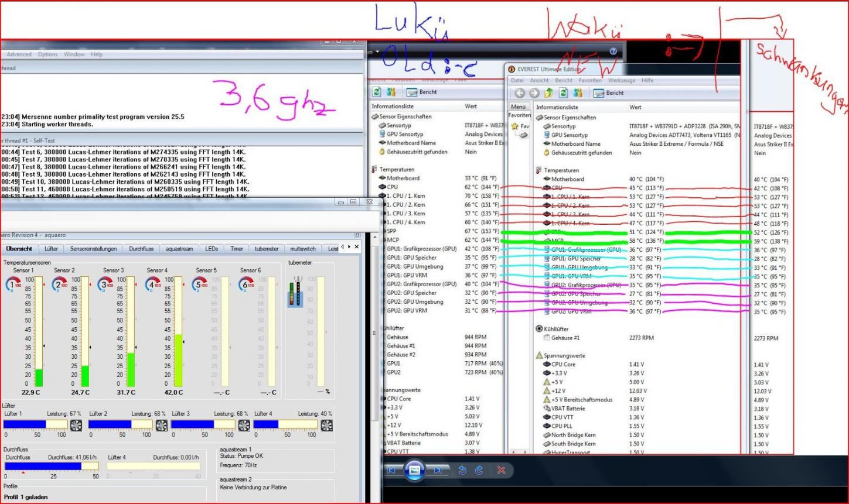Image resolution: width=849 pixels, height=504 pixels.
Task: Select Menü tab in EVEREST side panel
Action: (518, 107)
